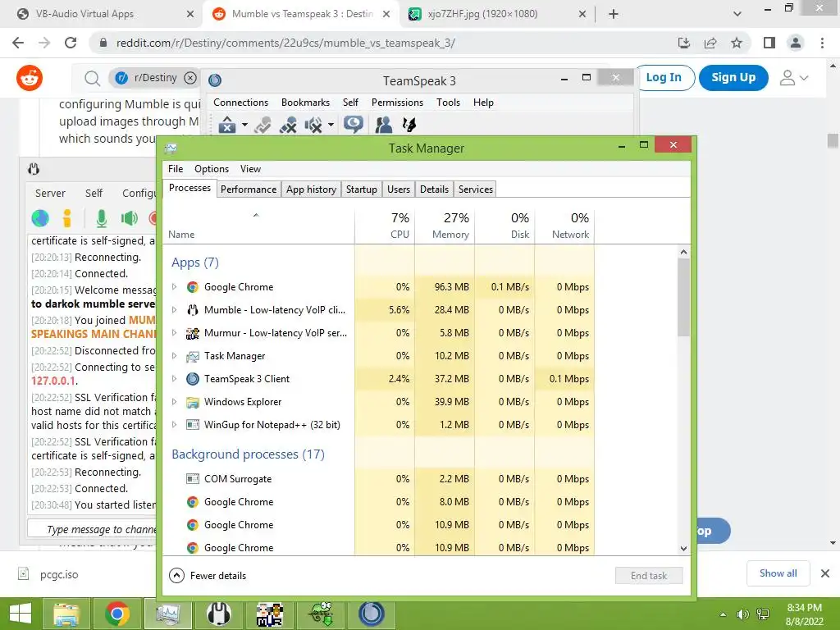Expand Google Chrome app row
The image size is (840, 630).
pyautogui.click(x=174, y=287)
